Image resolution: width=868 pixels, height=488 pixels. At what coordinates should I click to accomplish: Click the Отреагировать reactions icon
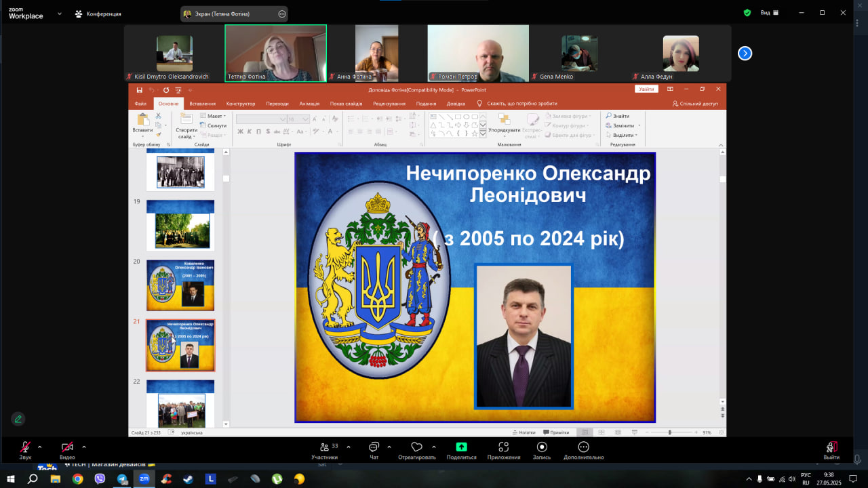pyautogui.click(x=416, y=447)
